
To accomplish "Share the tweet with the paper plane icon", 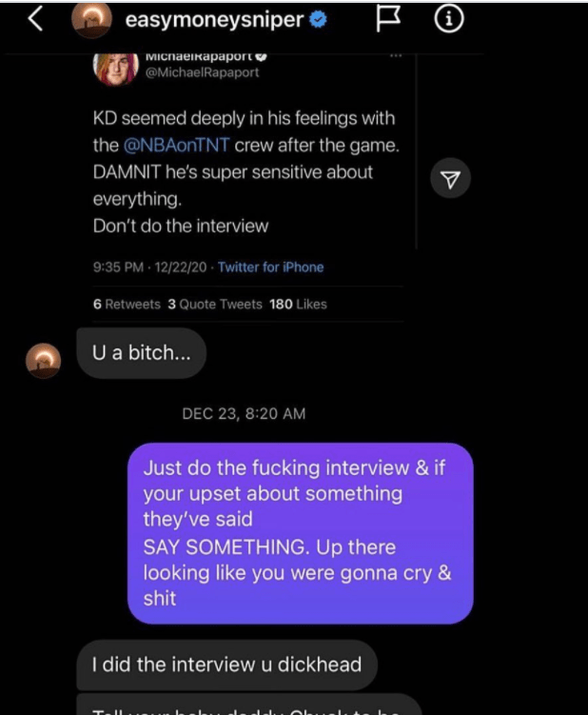I will click(x=452, y=179).
